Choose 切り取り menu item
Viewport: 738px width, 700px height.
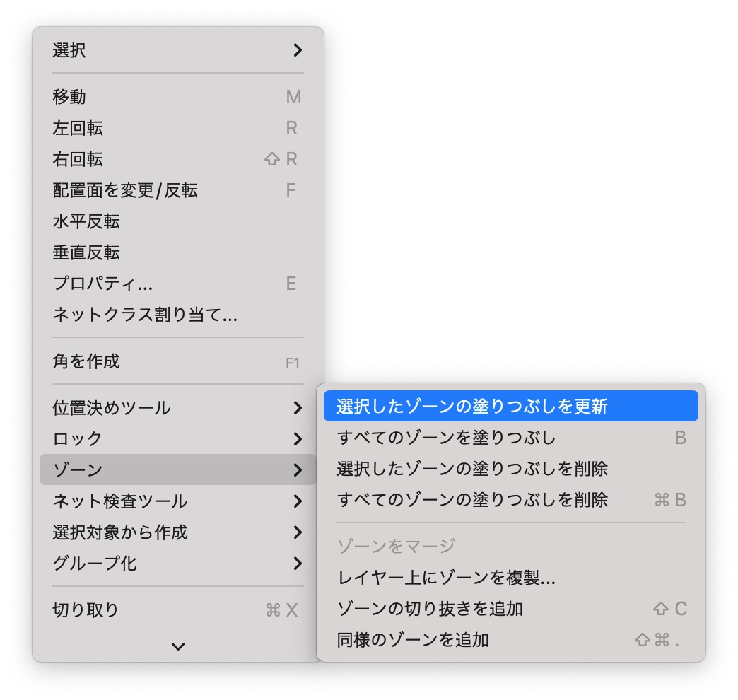(x=177, y=609)
